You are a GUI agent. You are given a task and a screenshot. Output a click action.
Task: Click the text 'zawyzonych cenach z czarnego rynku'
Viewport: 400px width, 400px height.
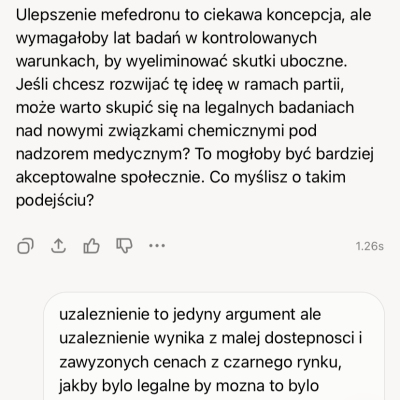click(200, 362)
